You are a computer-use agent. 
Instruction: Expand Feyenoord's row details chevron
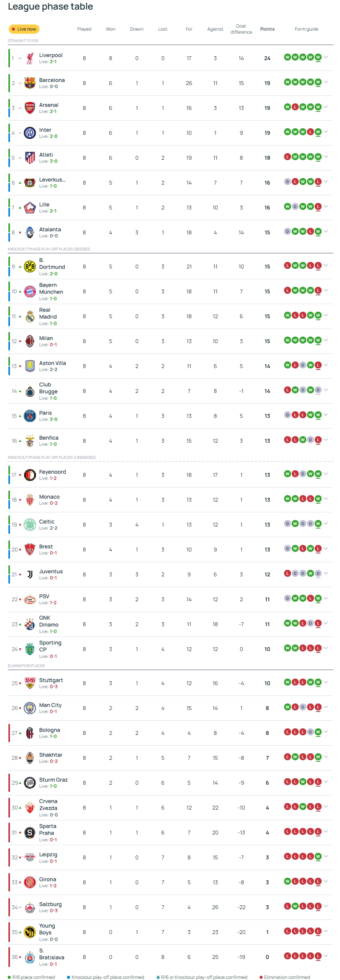pyautogui.click(x=326, y=474)
